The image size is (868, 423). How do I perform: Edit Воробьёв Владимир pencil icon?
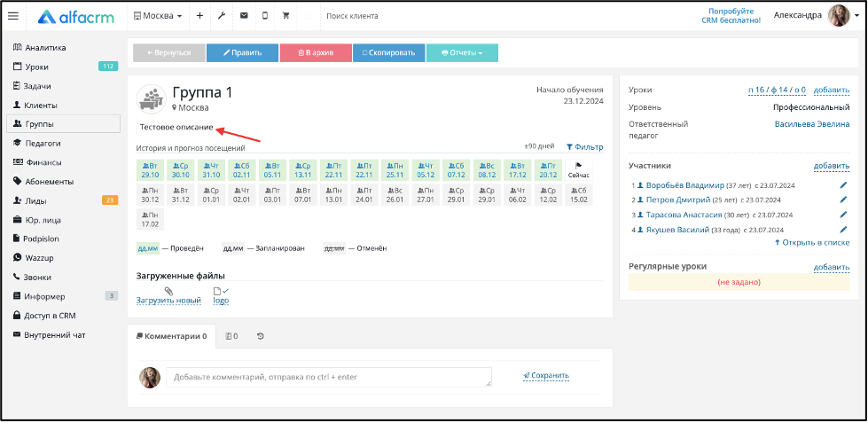(x=844, y=185)
